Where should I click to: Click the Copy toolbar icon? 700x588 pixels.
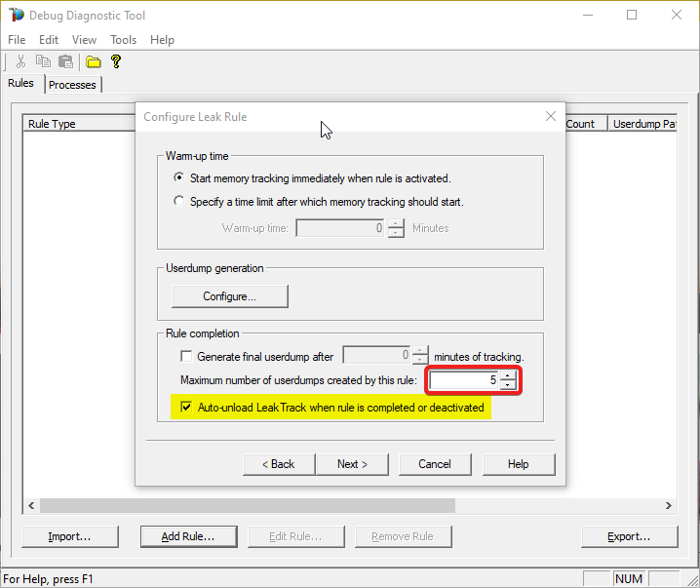[x=43, y=61]
